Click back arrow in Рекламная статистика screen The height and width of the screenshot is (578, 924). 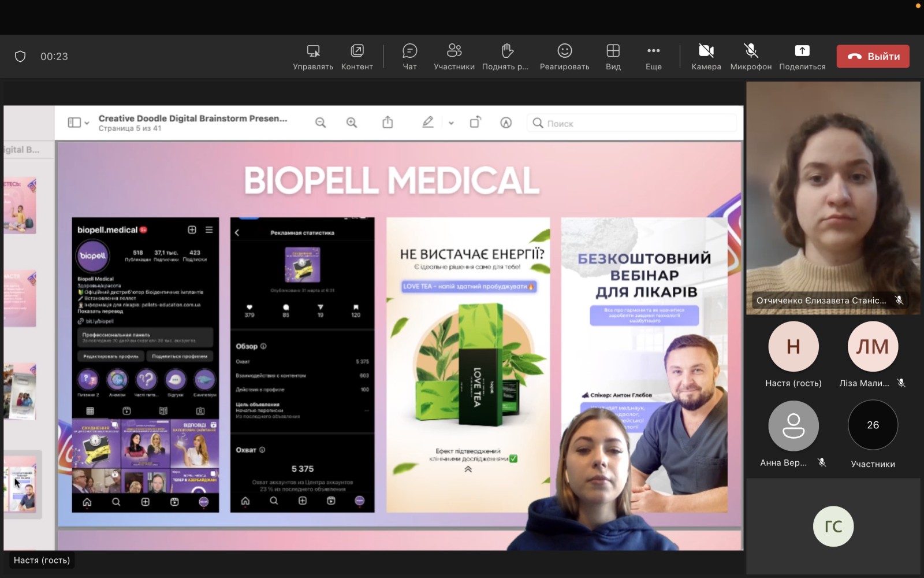point(237,232)
